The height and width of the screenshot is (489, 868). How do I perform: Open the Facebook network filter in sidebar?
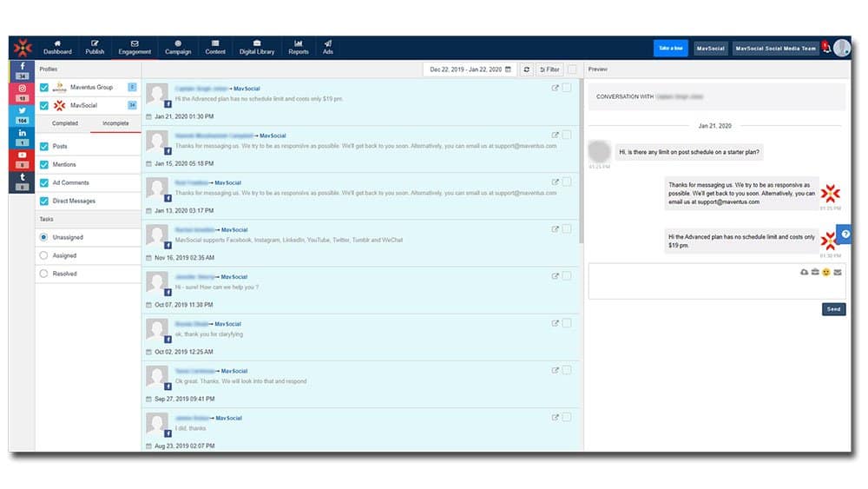22,69
